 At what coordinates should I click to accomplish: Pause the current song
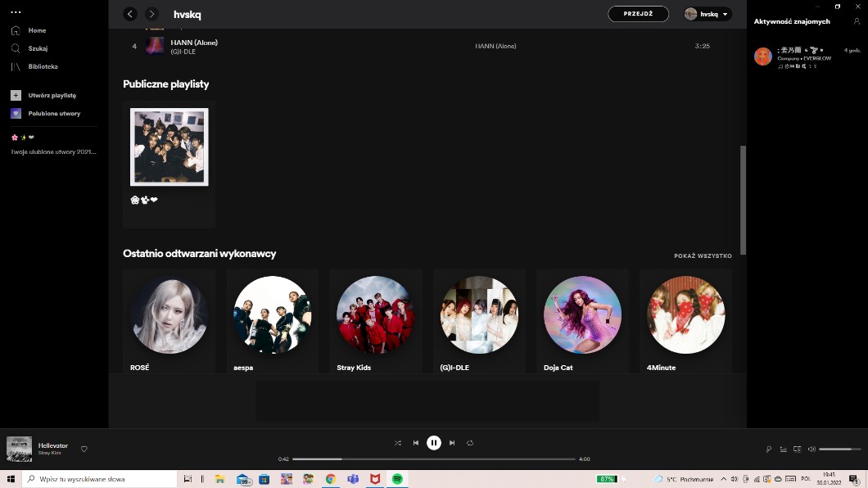point(434,443)
